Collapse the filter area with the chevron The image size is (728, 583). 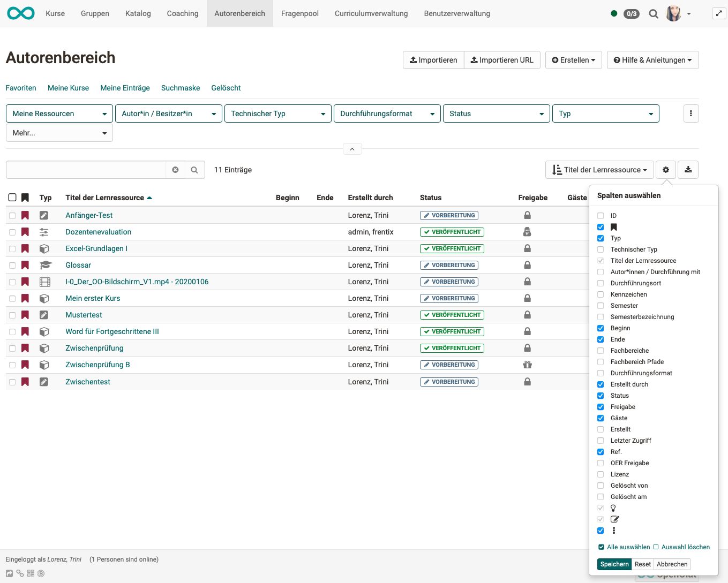click(x=352, y=149)
